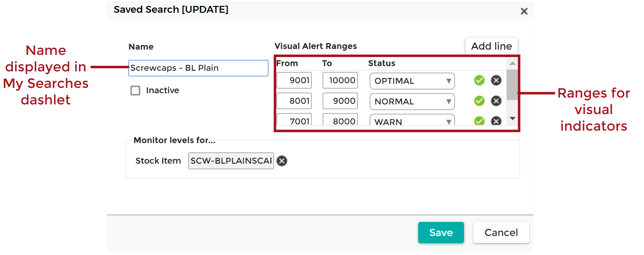The height and width of the screenshot is (255, 644).
Task: Edit the Name field showing Screwcaps - BL Plain
Action: click(198, 68)
